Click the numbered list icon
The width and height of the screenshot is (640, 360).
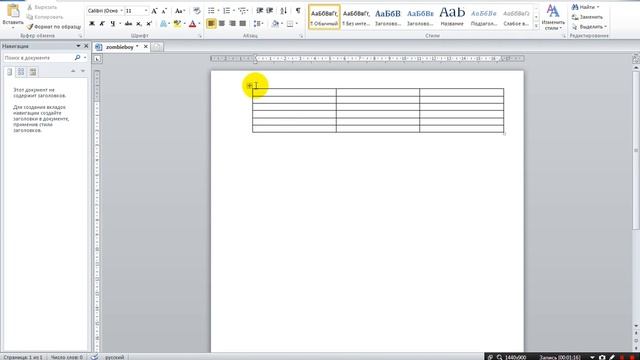(x=227, y=11)
